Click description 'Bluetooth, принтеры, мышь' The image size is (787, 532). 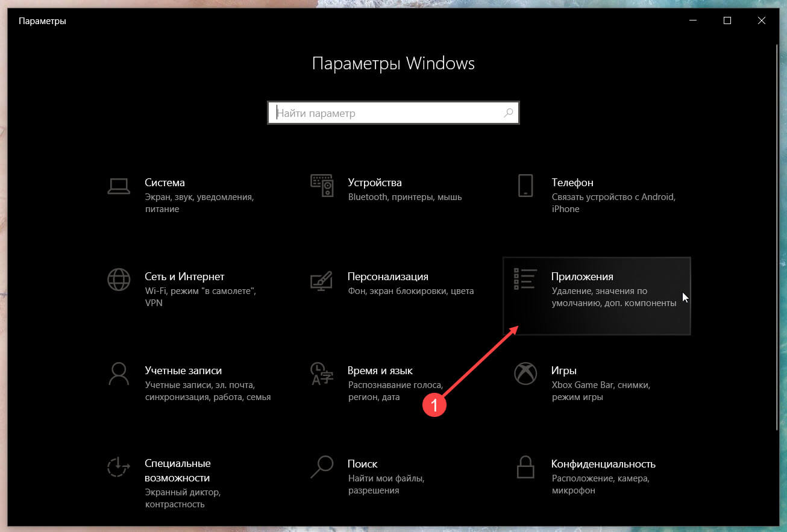(x=405, y=197)
